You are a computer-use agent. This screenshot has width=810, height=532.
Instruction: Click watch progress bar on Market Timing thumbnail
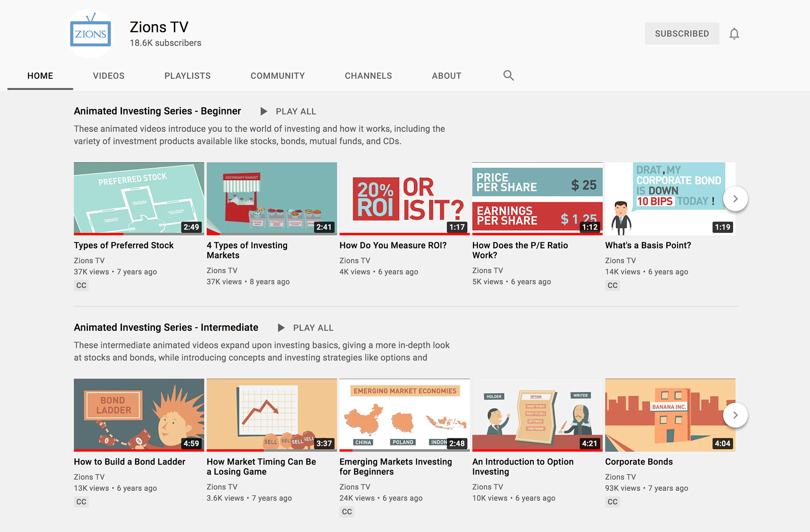[x=272, y=450]
